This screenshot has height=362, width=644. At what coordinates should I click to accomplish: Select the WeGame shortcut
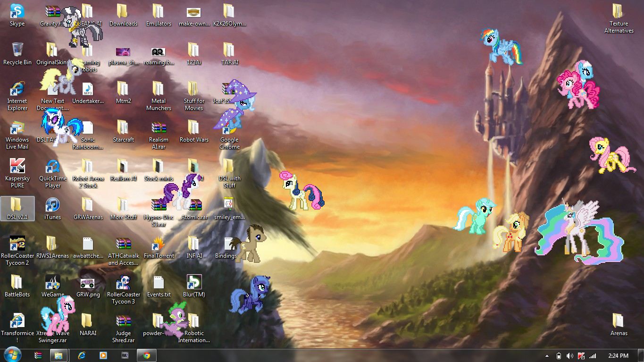pyautogui.click(x=53, y=286)
